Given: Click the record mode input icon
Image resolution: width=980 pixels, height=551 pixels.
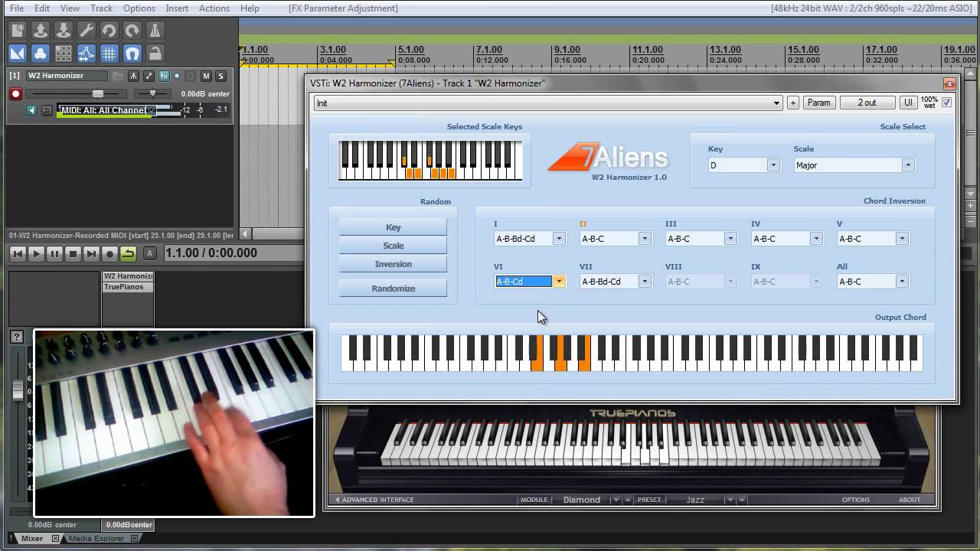Looking at the screenshot, I should (47, 110).
